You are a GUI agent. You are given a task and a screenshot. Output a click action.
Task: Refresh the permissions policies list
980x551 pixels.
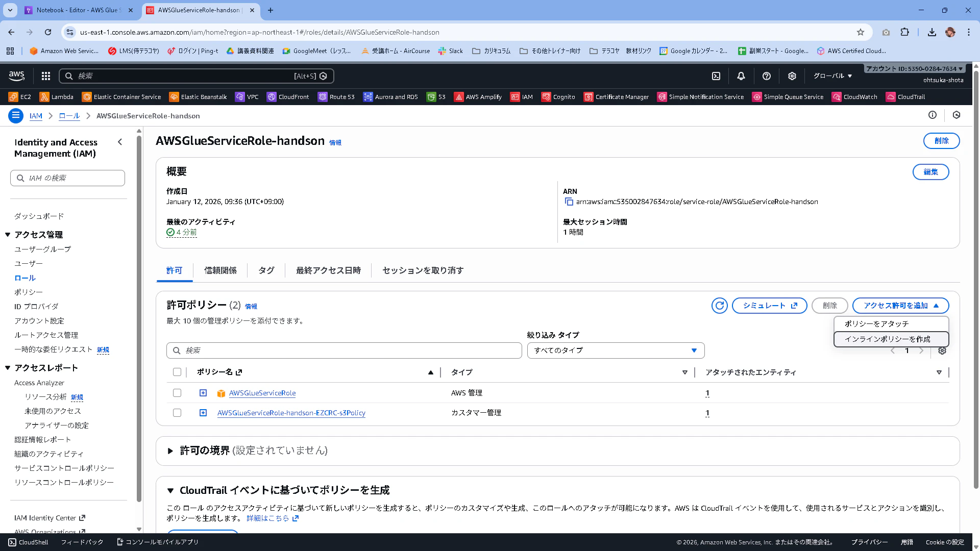point(719,306)
